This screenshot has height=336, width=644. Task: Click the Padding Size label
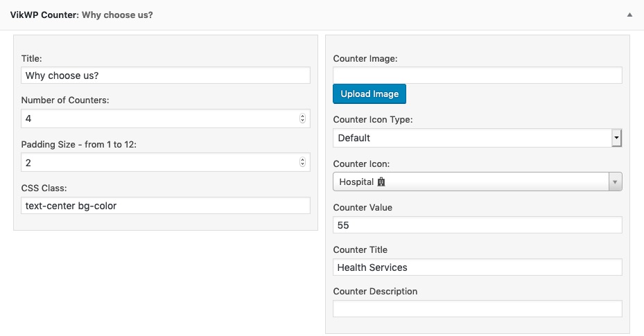click(83, 143)
